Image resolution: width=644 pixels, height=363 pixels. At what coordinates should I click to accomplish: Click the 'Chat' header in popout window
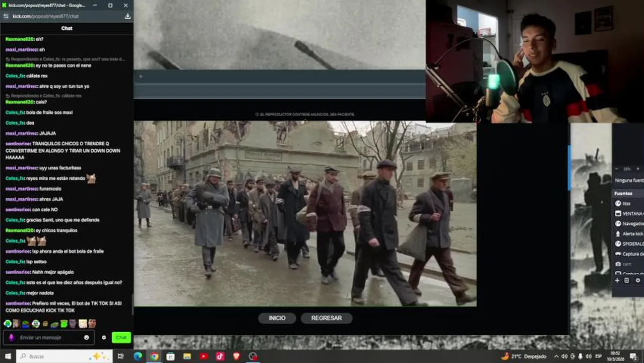point(67,28)
